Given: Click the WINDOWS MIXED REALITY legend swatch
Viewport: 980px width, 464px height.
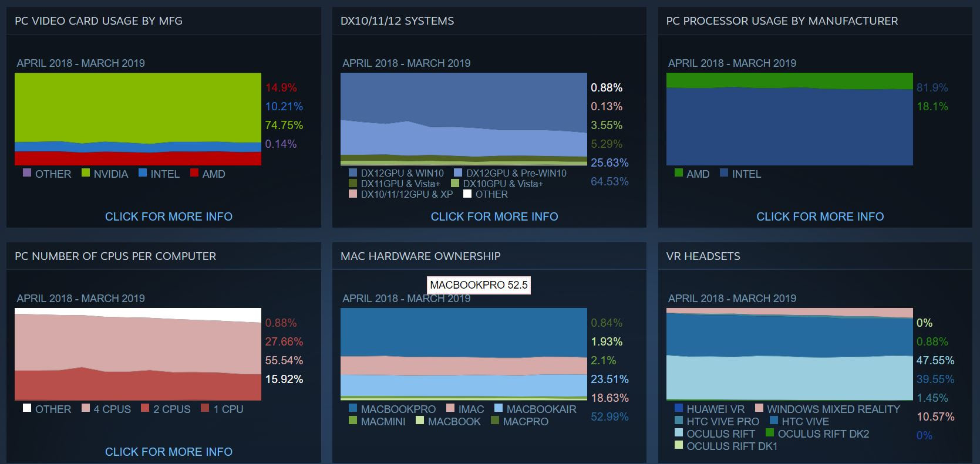Looking at the screenshot, I should (759, 408).
